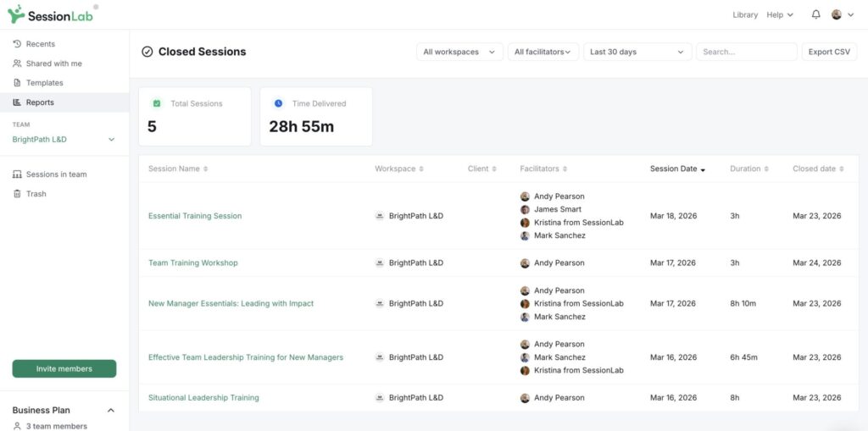Click the Export CSV button
868x431 pixels.
pyautogui.click(x=829, y=52)
